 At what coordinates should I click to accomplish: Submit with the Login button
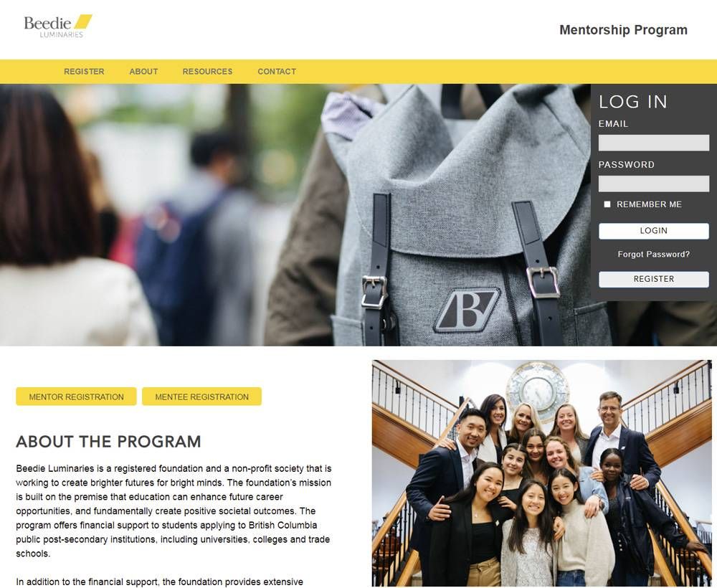click(653, 231)
